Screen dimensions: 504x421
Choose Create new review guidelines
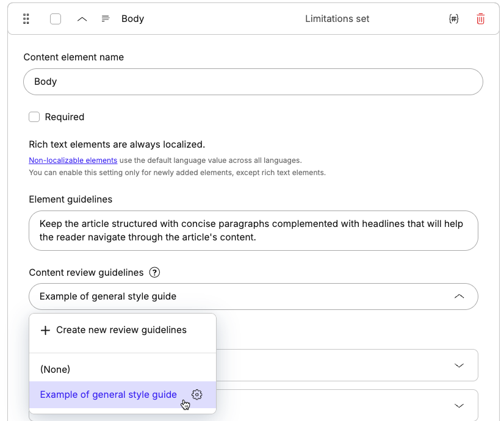[x=121, y=329]
